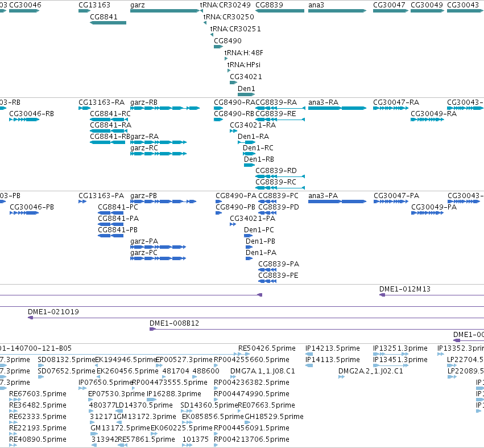Select the CG8841-RA transcript label
Viewport: 484px width, 448px height.
pyautogui.click(x=110, y=125)
